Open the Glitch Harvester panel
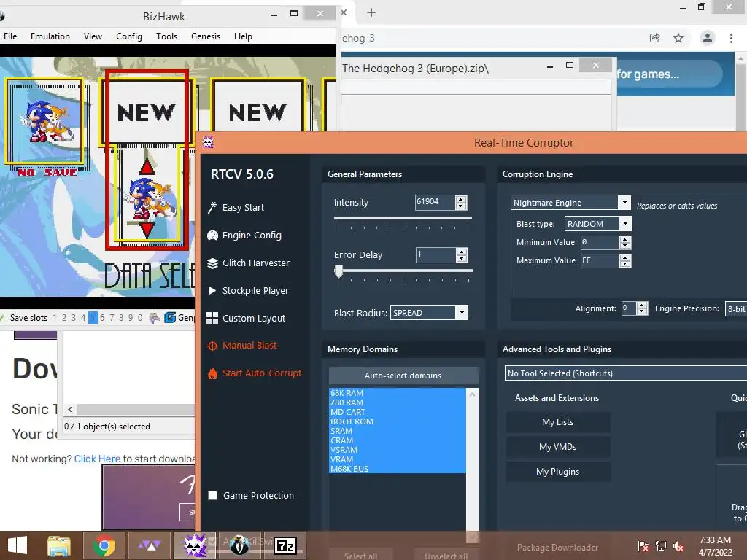This screenshot has height=560, width=747. (249, 262)
